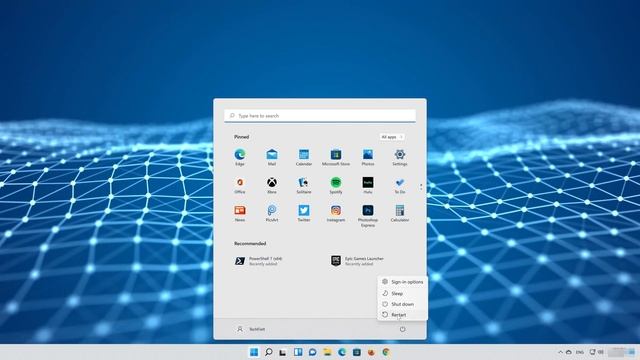Click the Type here to search field
The height and width of the screenshot is (360, 640).
pyautogui.click(x=320, y=116)
